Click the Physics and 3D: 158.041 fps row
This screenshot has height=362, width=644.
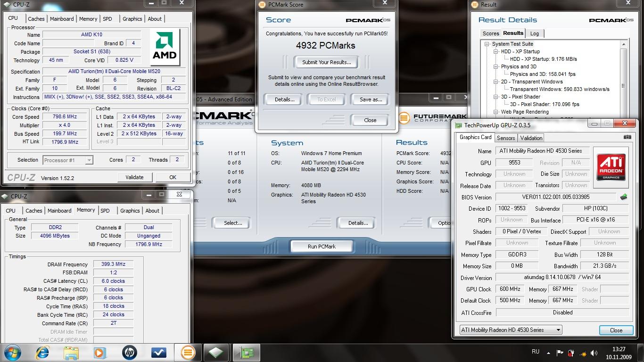pos(543,74)
